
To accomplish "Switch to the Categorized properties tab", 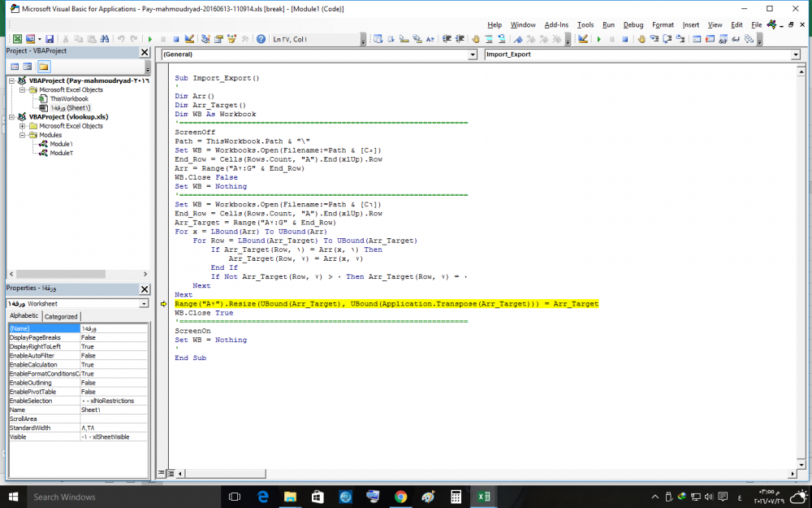I will (x=61, y=316).
